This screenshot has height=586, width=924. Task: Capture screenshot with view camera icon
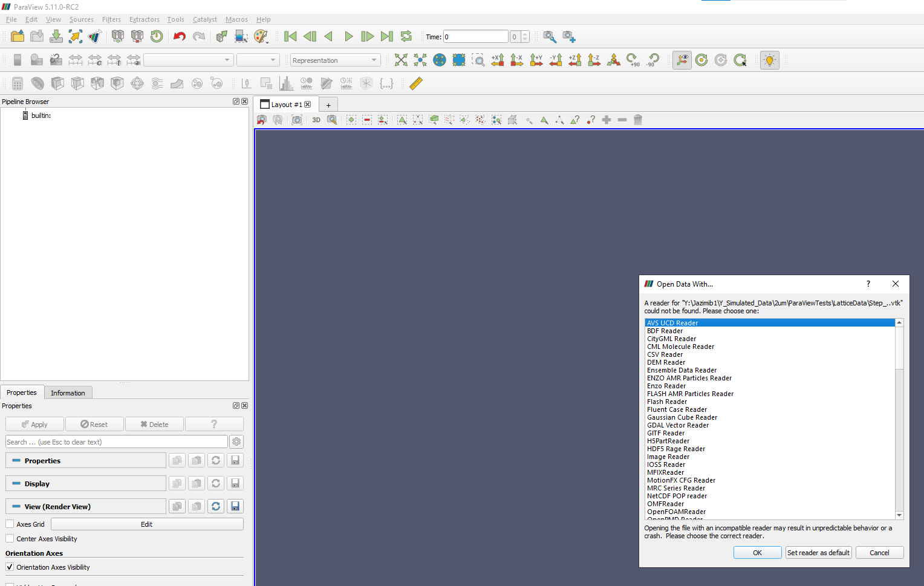(297, 120)
